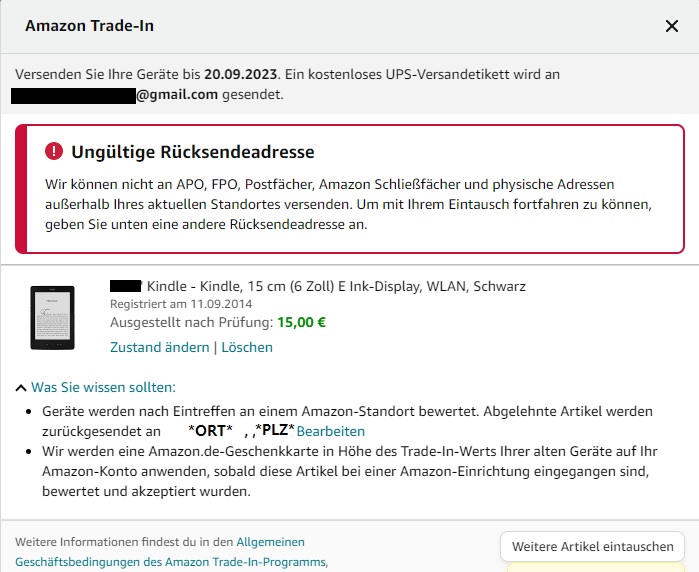The width and height of the screenshot is (699, 572).
Task: Click the Kindle device thumbnail image
Action: pos(52,317)
